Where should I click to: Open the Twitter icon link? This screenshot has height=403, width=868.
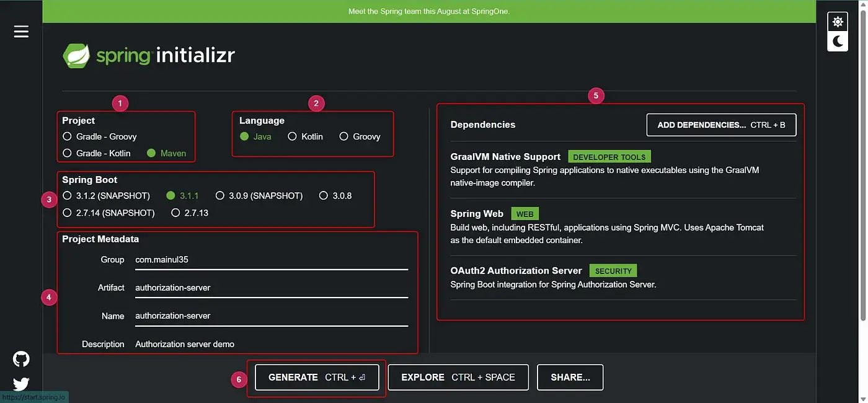pyautogui.click(x=21, y=384)
